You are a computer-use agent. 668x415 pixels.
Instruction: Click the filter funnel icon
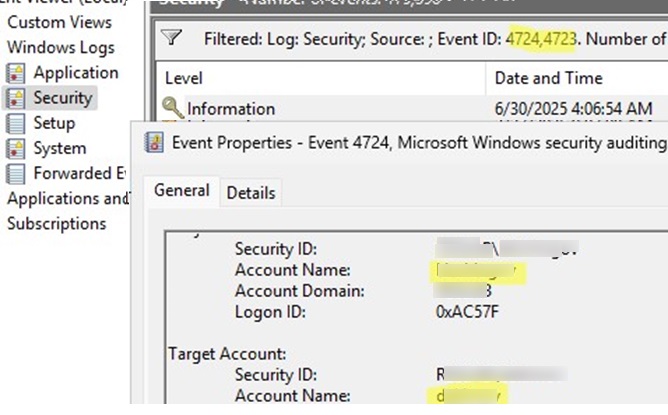(x=172, y=38)
